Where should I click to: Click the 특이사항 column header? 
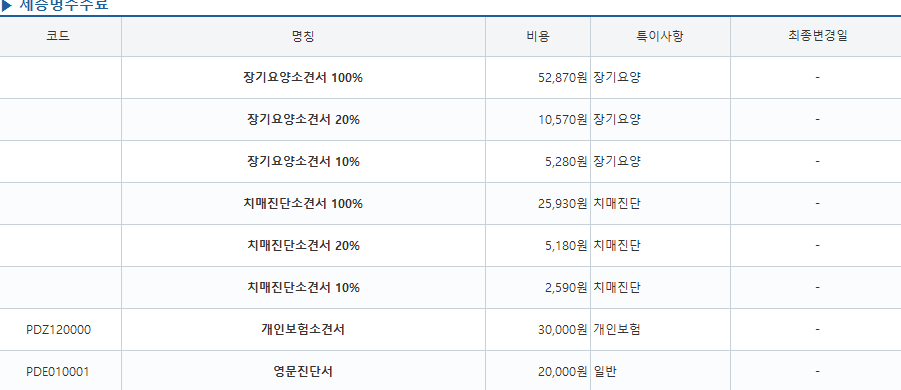coord(660,36)
